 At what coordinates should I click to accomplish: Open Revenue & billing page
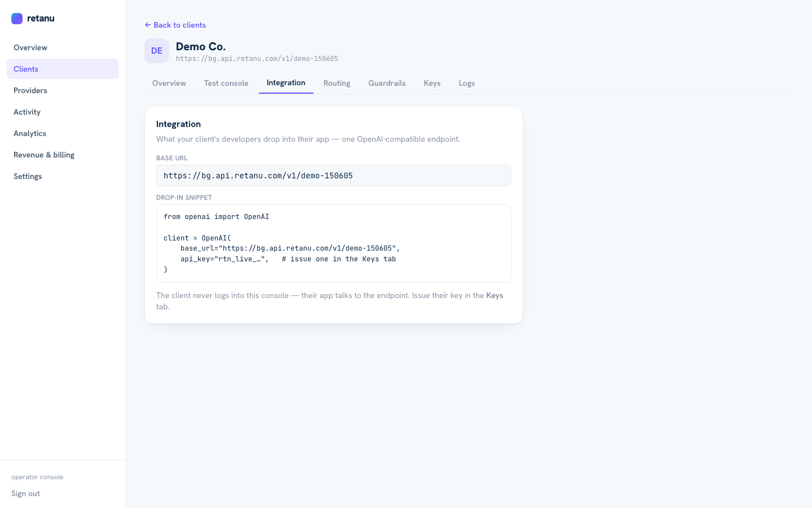point(63,155)
